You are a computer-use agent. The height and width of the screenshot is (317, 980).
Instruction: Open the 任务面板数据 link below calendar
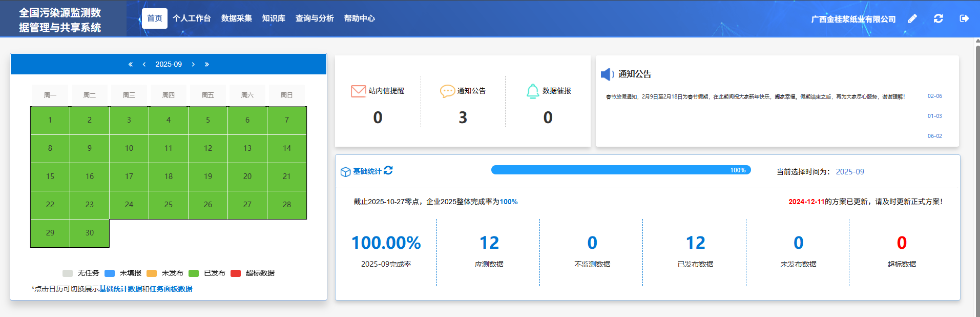click(171, 289)
